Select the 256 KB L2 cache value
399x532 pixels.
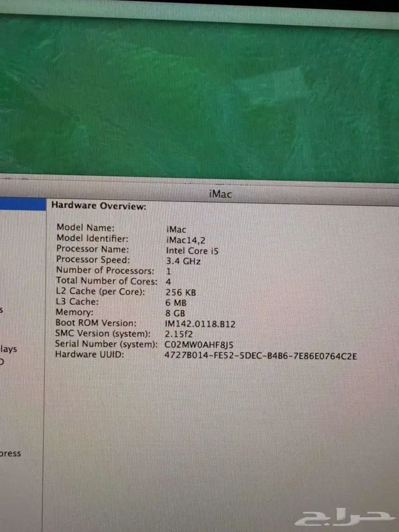(x=180, y=292)
